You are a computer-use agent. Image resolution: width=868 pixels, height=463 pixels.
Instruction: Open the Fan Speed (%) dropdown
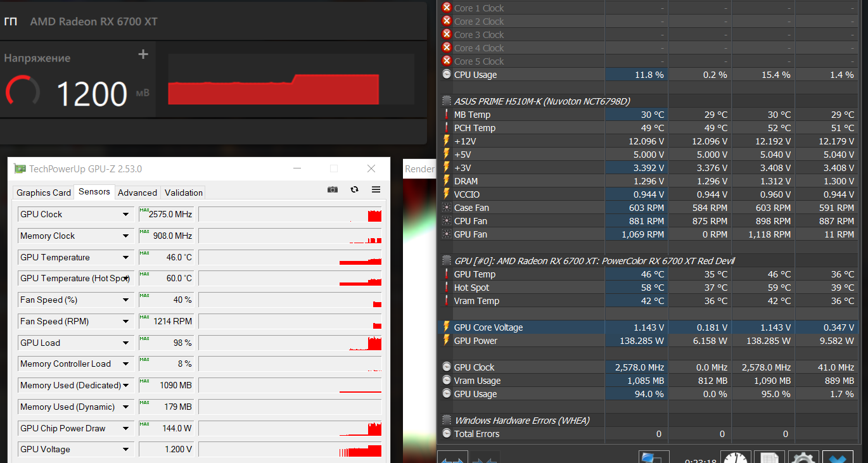[x=125, y=300]
